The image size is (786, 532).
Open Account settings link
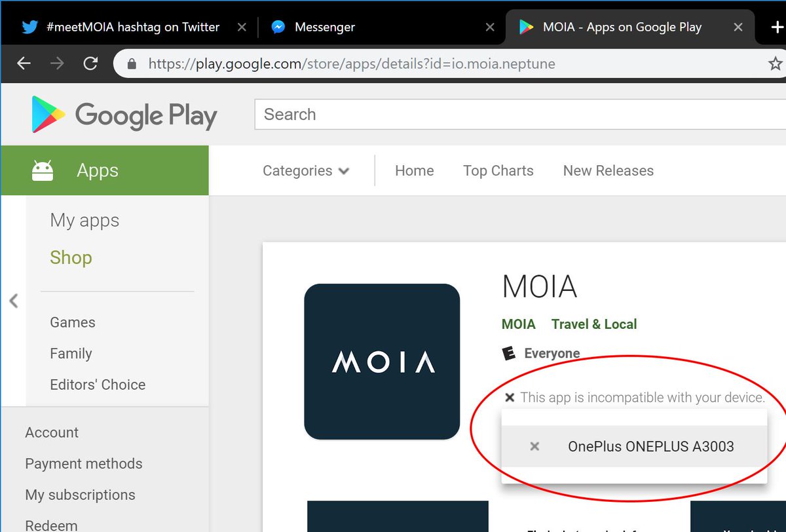[x=52, y=432]
